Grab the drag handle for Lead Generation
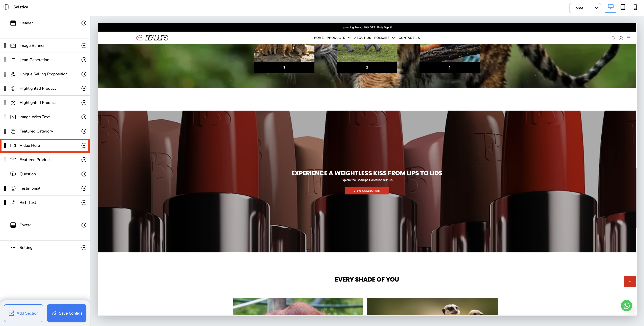The image size is (644, 326). (x=5, y=60)
